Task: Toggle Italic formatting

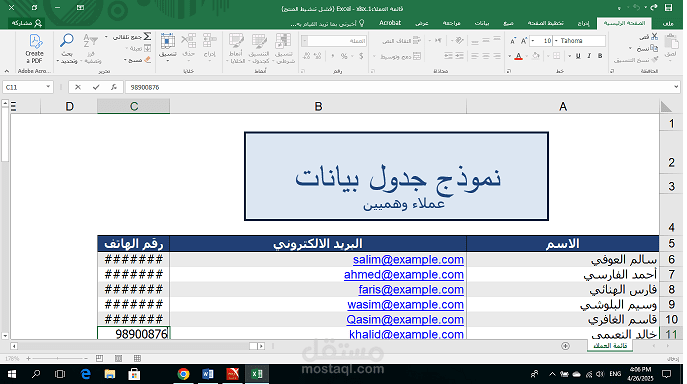Action: coord(589,56)
